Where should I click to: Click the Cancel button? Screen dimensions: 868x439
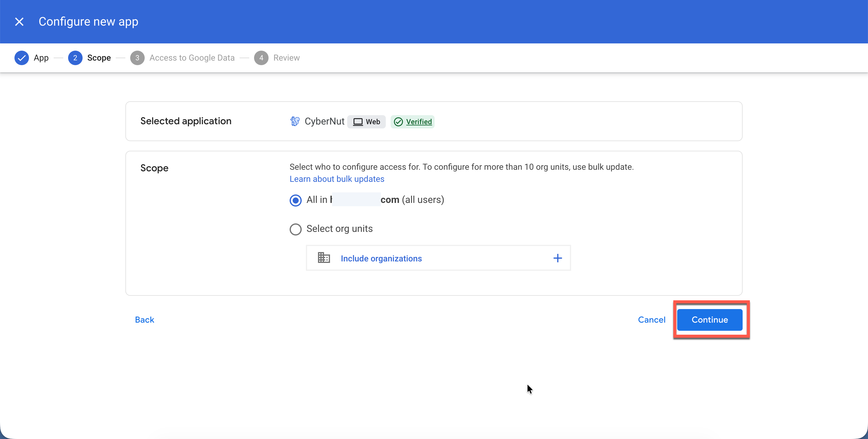pyautogui.click(x=651, y=320)
